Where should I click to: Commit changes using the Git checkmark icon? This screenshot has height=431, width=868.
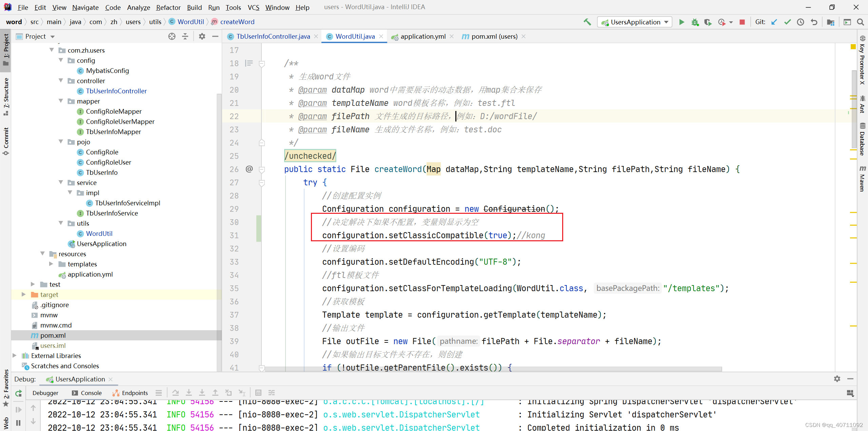(x=787, y=22)
